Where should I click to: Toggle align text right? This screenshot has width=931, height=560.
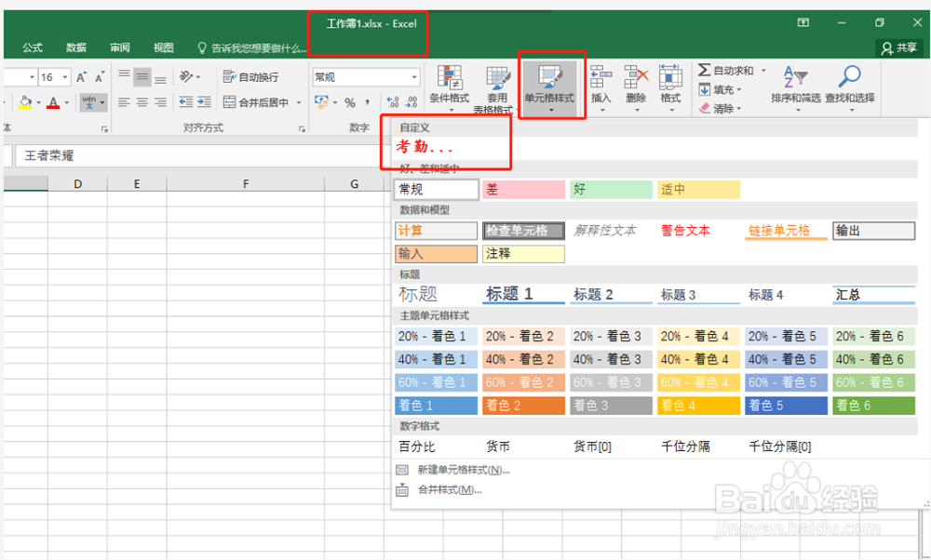click(160, 102)
